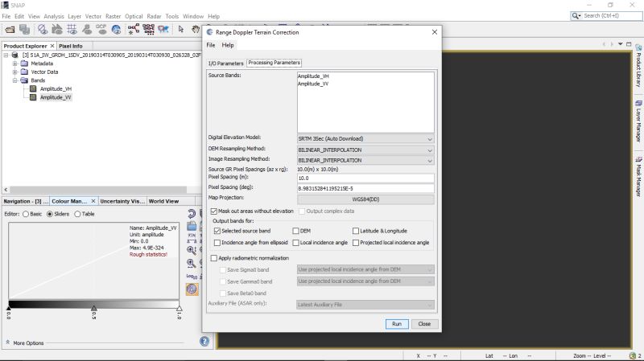Open the Image Resampling Method dropdown

[x=365, y=160]
